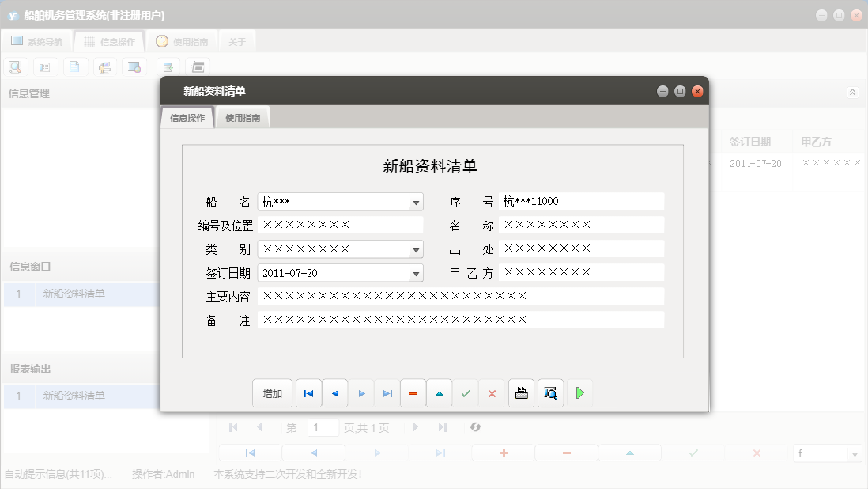The width and height of the screenshot is (868, 489).
Task: Click the page number input field
Action: [323, 426]
